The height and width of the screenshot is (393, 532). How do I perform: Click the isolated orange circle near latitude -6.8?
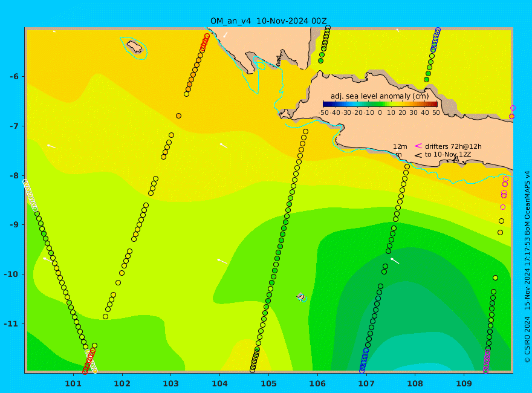coord(178,115)
